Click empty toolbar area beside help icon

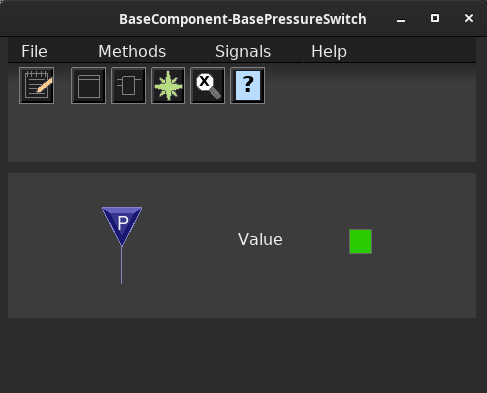click(x=370, y=113)
